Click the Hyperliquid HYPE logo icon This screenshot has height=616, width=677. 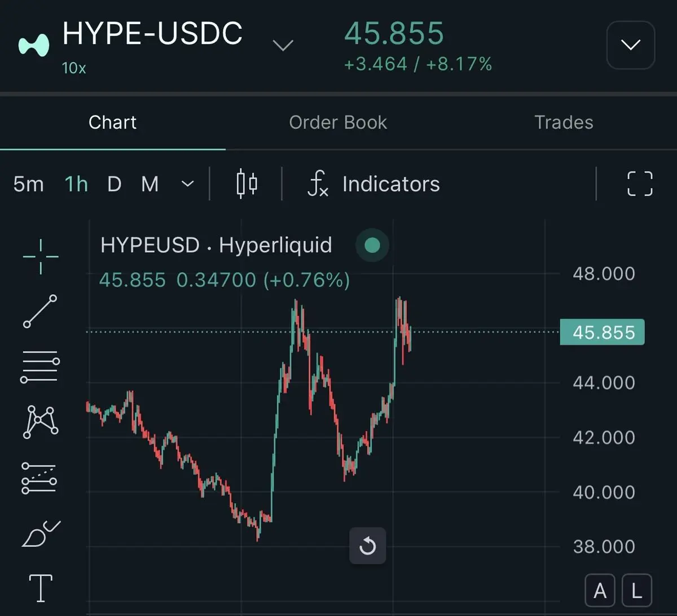click(34, 46)
